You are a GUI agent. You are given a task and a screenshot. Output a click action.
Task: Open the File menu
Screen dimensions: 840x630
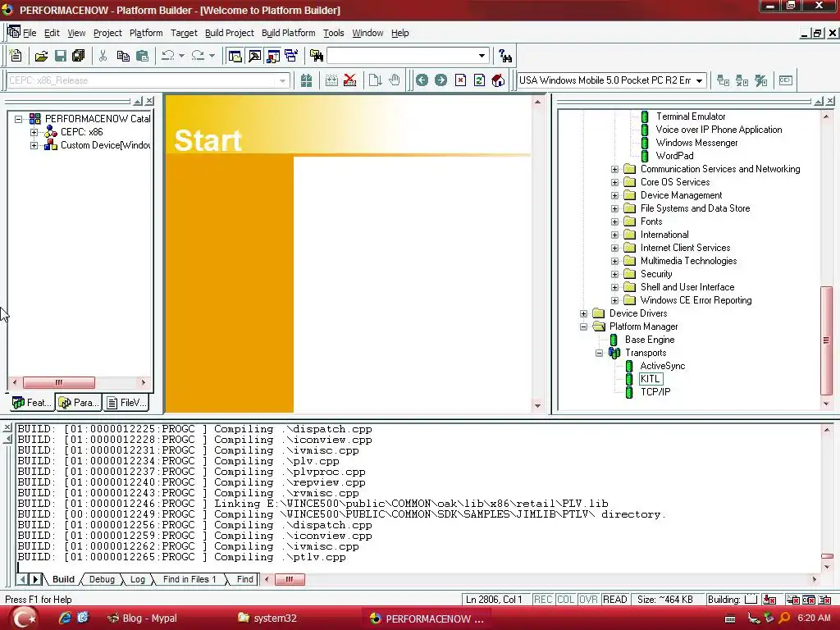click(30, 33)
